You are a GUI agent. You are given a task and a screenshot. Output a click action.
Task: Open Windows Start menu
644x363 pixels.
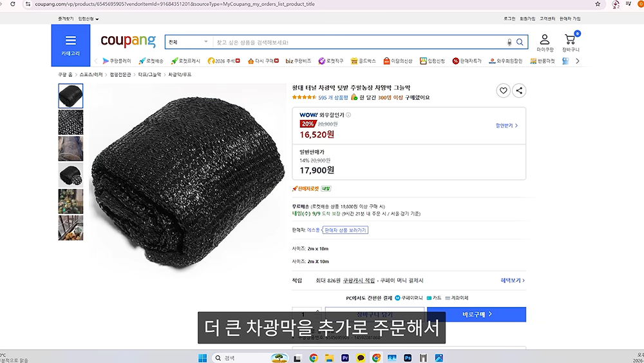click(x=202, y=358)
